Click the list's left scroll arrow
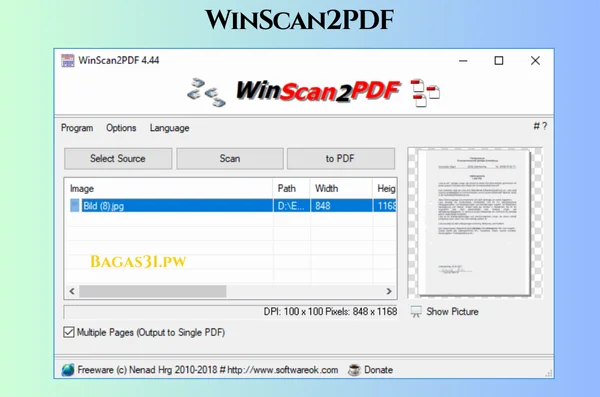Viewport: 600px width, 397px height. pos(72,291)
